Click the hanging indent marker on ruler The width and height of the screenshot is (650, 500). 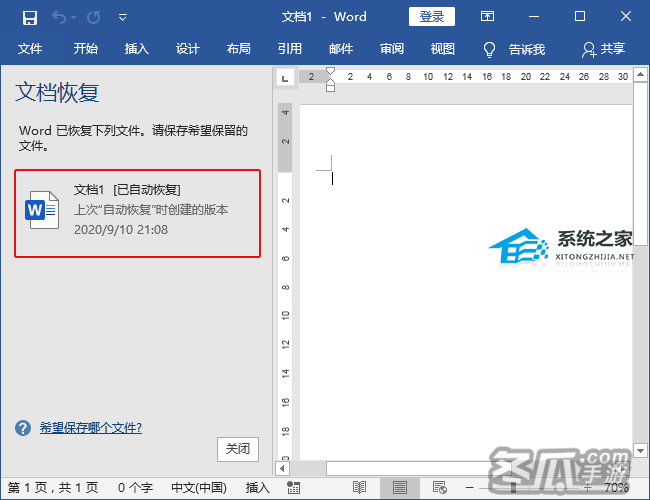330,83
